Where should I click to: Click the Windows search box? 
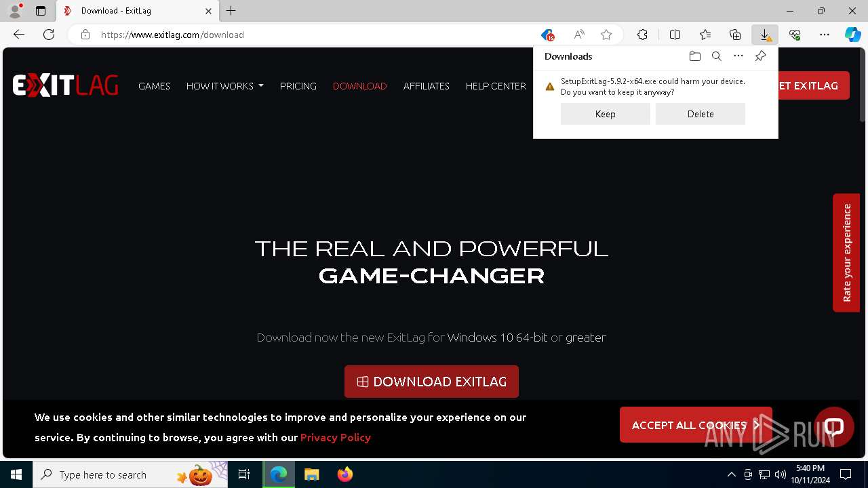pos(131,474)
